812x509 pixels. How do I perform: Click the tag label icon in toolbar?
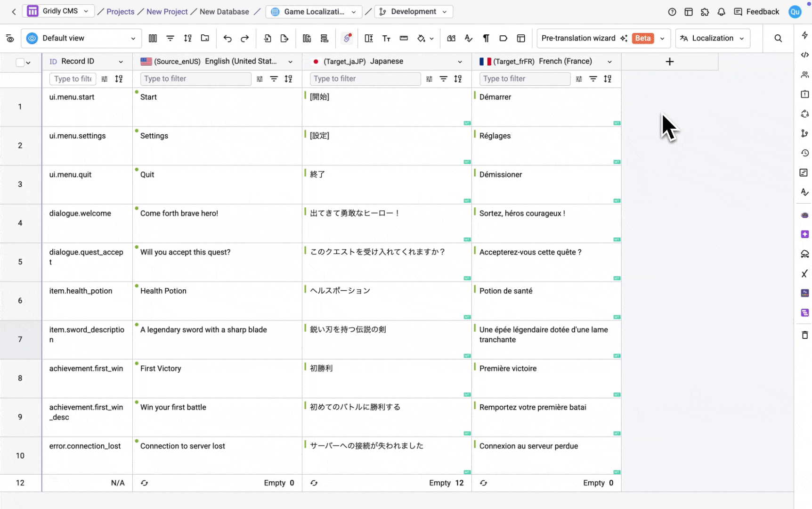[x=503, y=38]
